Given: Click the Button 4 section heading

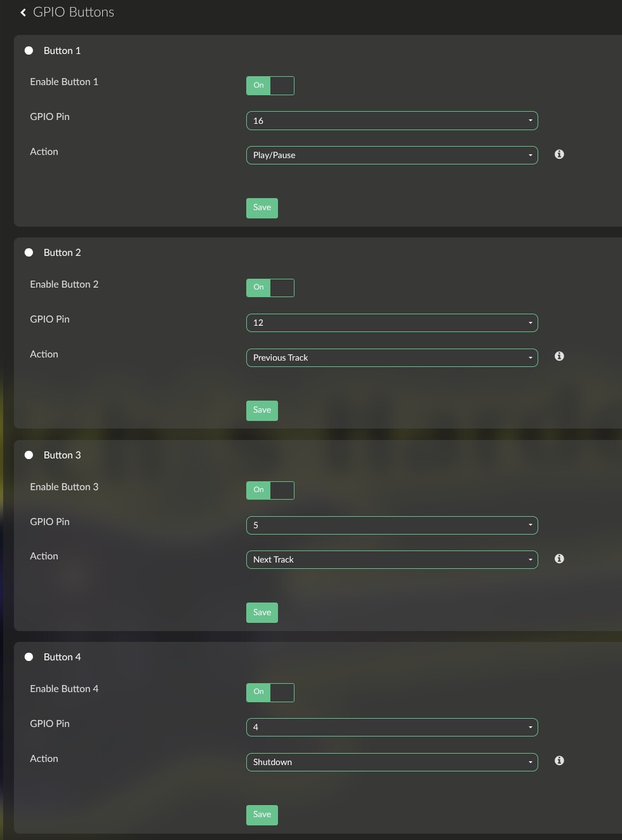Looking at the screenshot, I should click(62, 657).
